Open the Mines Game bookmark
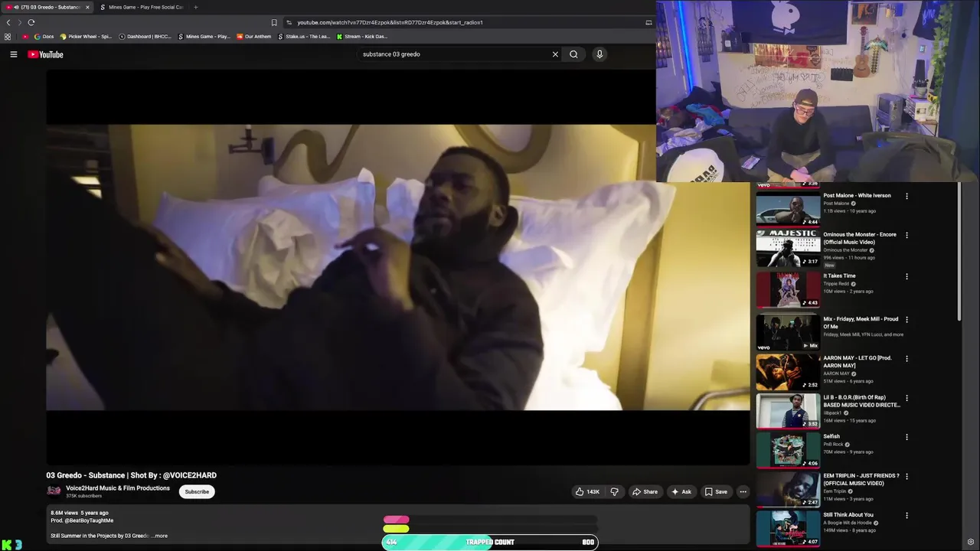This screenshot has width=980, height=551. click(204, 37)
